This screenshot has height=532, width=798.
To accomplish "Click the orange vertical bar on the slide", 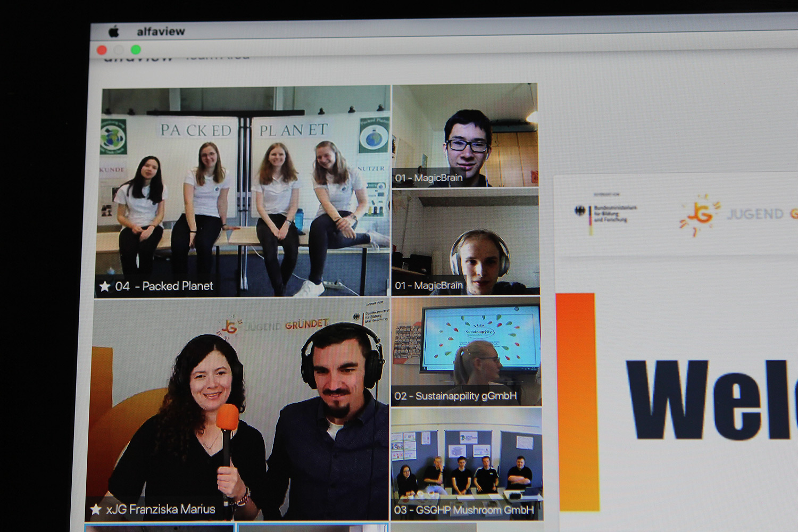I will tap(576, 399).
